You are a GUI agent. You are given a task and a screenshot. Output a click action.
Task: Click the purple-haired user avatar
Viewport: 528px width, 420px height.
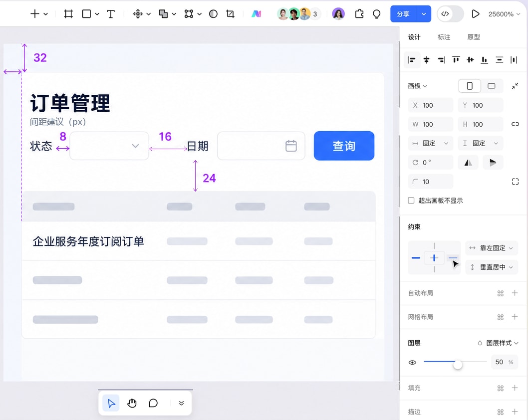coord(338,14)
